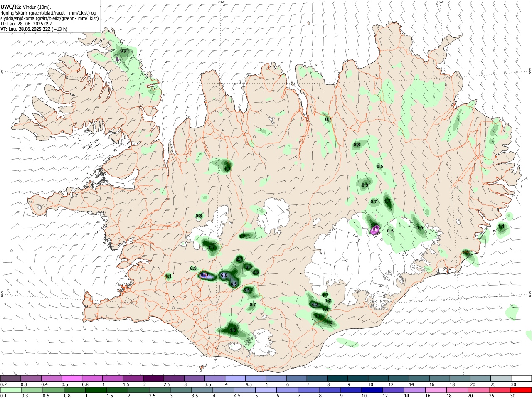Select the 15W longitude label
Screen dimensions: 532x399
coord(441,2)
